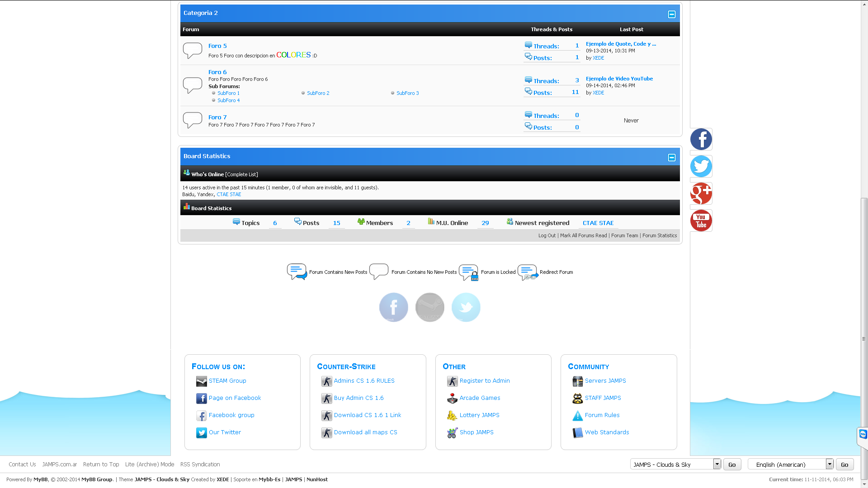The image size is (868, 488).
Task: Click the Log Out link
Action: coord(547,235)
